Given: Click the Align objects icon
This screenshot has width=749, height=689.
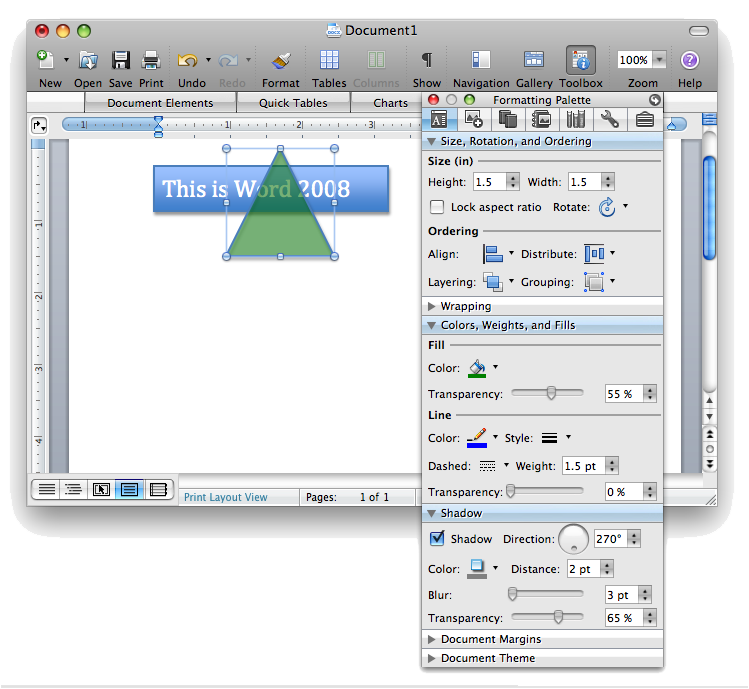Looking at the screenshot, I should [x=492, y=254].
